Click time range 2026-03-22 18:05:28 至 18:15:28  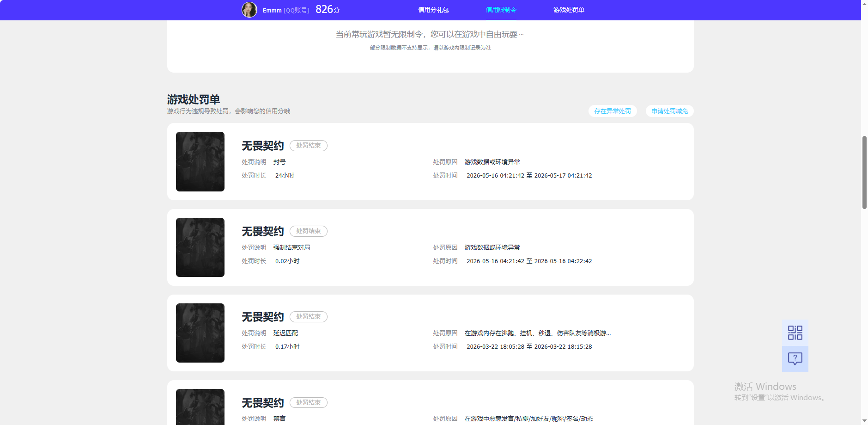pyautogui.click(x=529, y=347)
